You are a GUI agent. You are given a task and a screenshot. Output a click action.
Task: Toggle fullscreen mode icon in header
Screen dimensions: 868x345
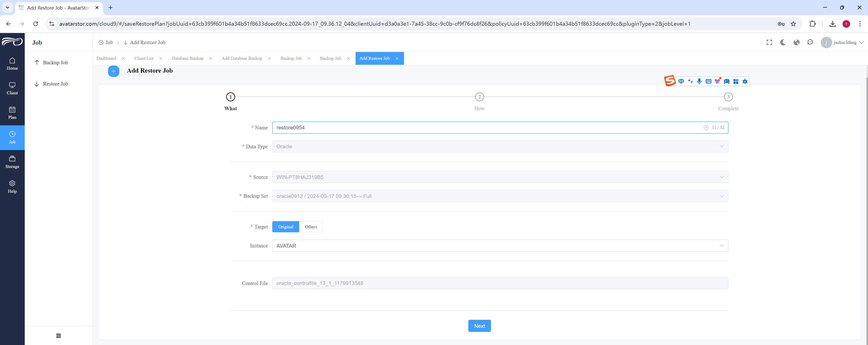[769, 42]
